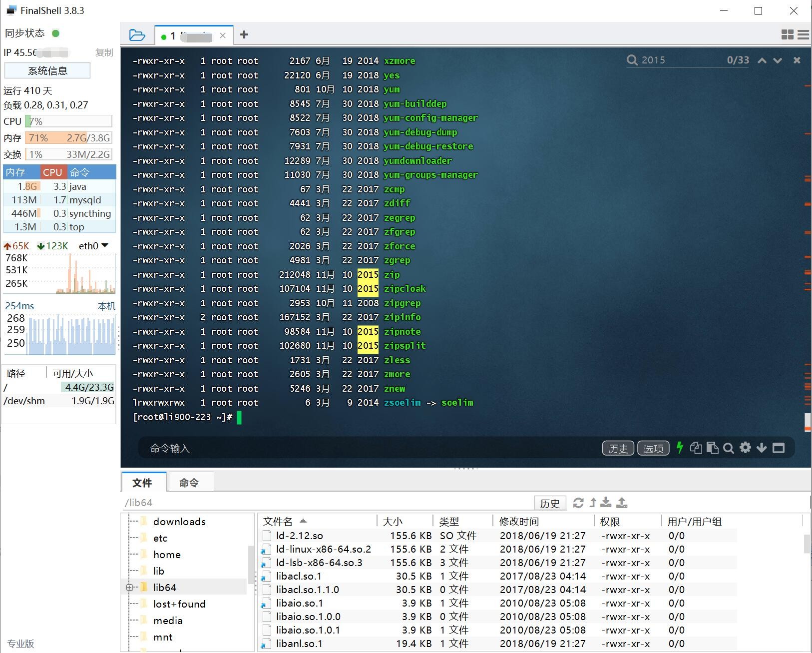812x653 pixels.
Task: Go to parent directory with up-arrow icon
Action: pos(594,503)
